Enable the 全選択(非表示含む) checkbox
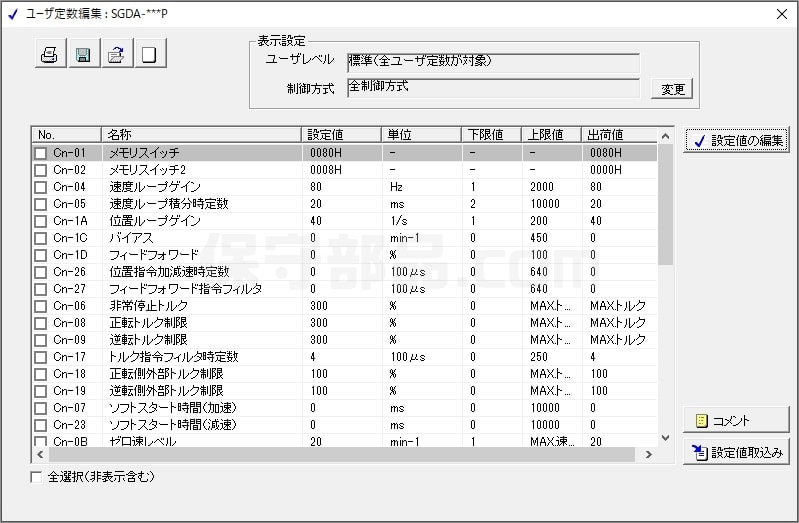The height and width of the screenshot is (523, 799). click(x=37, y=478)
